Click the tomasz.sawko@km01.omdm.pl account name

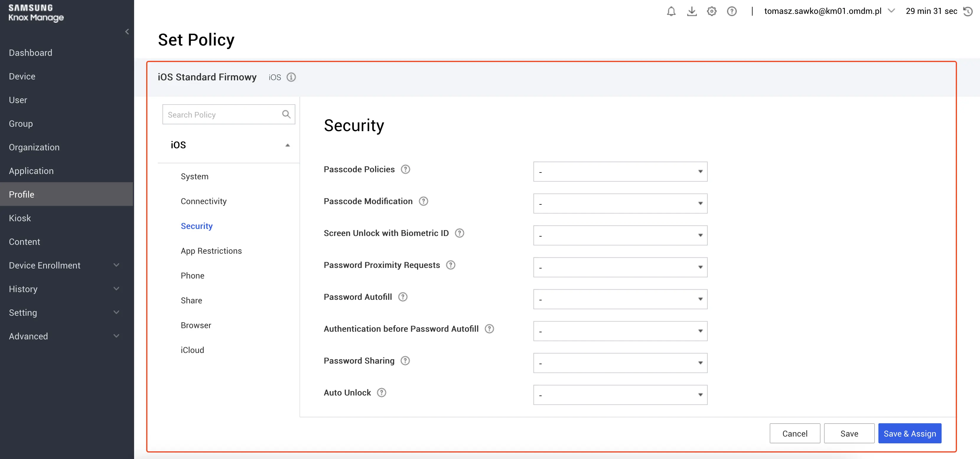(823, 11)
